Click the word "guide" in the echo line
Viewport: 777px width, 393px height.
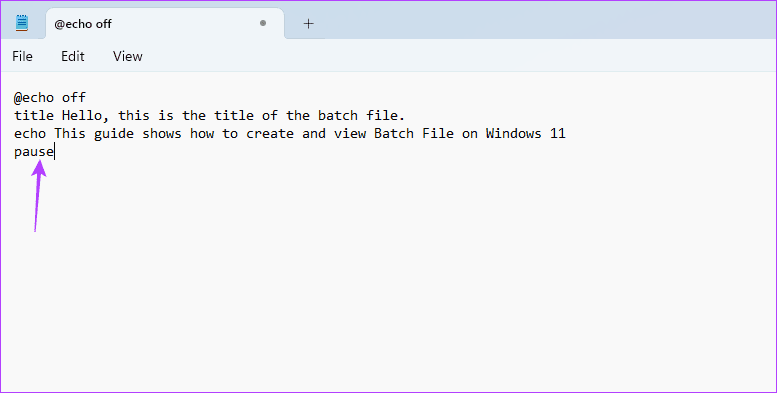[x=114, y=134]
